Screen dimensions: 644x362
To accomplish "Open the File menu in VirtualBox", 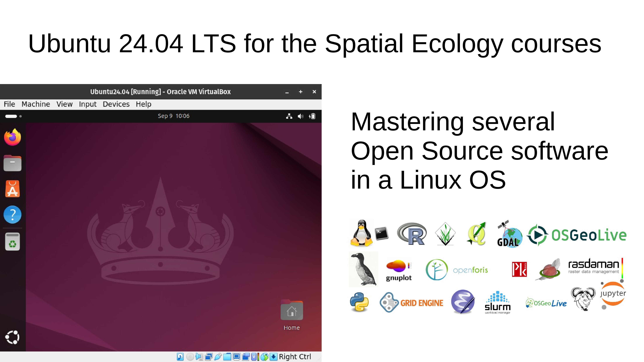I will (x=9, y=104).
